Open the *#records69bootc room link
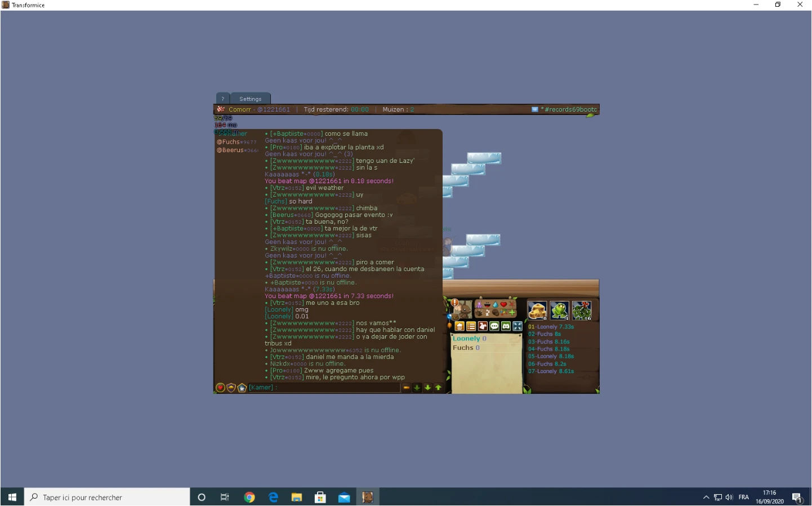This screenshot has width=812, height=506. (x=569, y=109)
